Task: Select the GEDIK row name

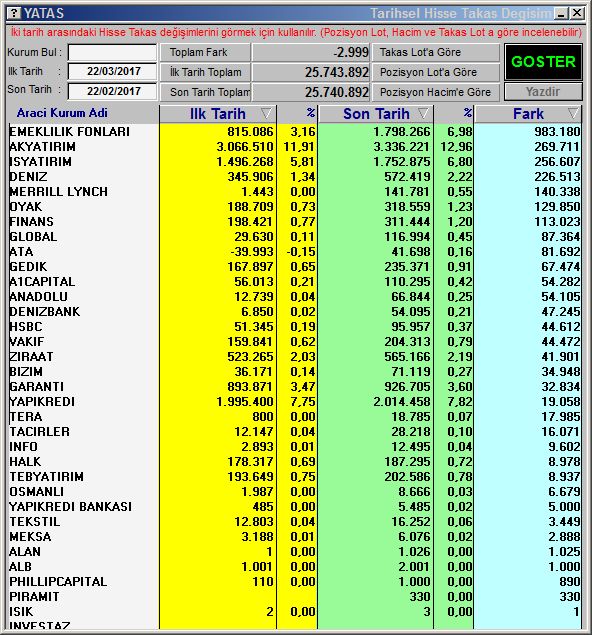Action: point(28,266)
